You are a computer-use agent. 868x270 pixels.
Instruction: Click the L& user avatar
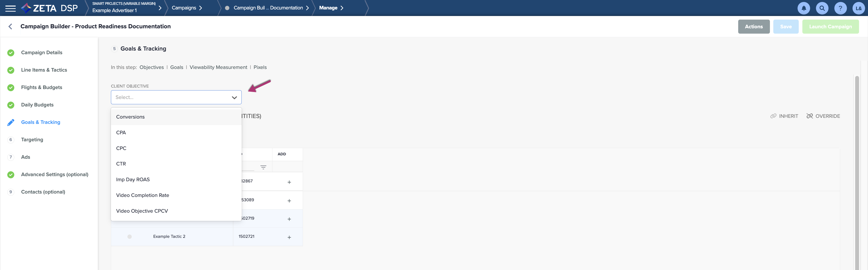point(859,8)
